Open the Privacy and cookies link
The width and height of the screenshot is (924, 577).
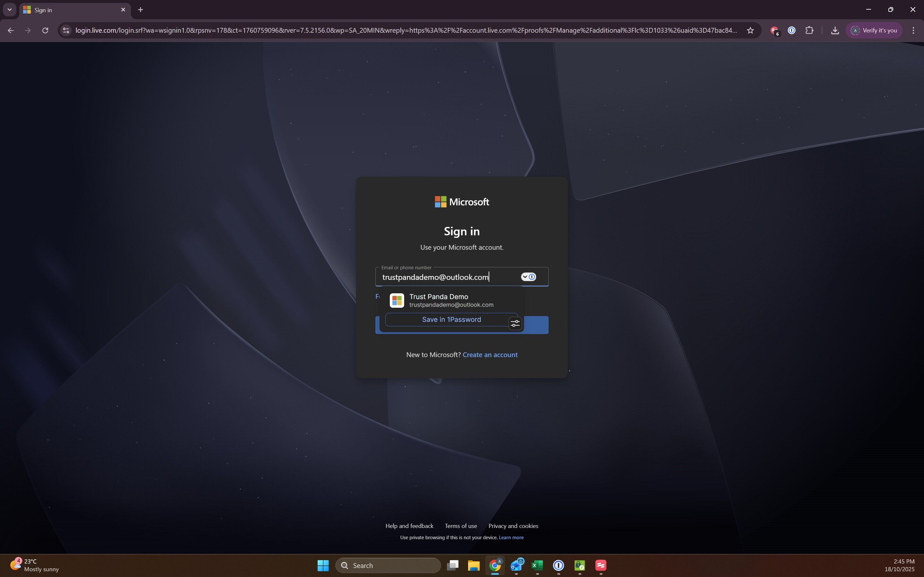pyautogui.click(x=513, y=526)
